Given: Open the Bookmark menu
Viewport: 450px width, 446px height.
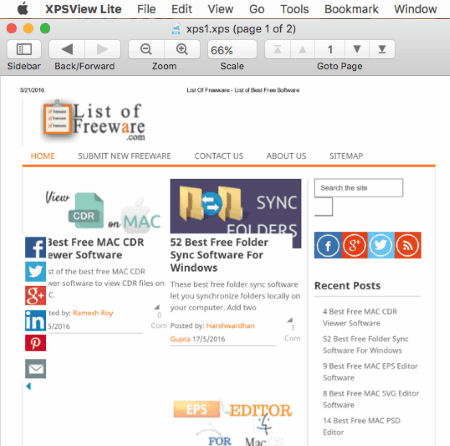Looking at the screenshot, I should click(351, 9).
